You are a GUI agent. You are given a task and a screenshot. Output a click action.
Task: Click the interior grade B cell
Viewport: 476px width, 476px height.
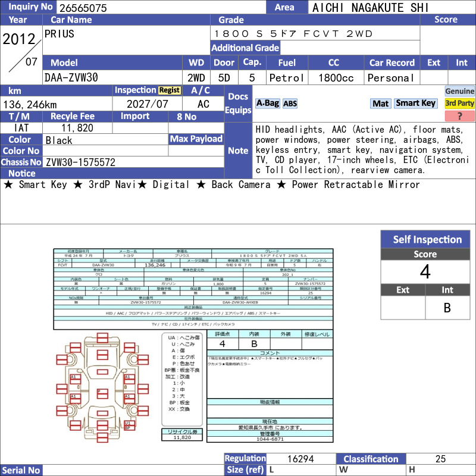tap(447, 308)
